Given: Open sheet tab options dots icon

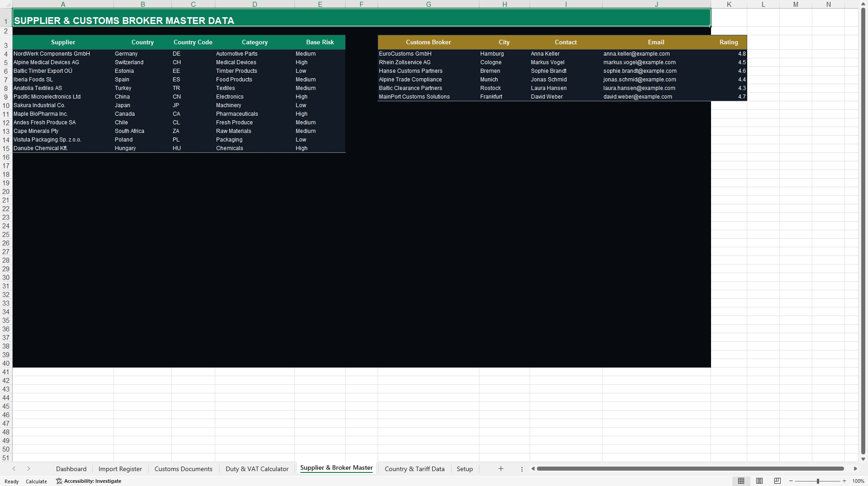Looking at the screenshot, I should 522,469.
